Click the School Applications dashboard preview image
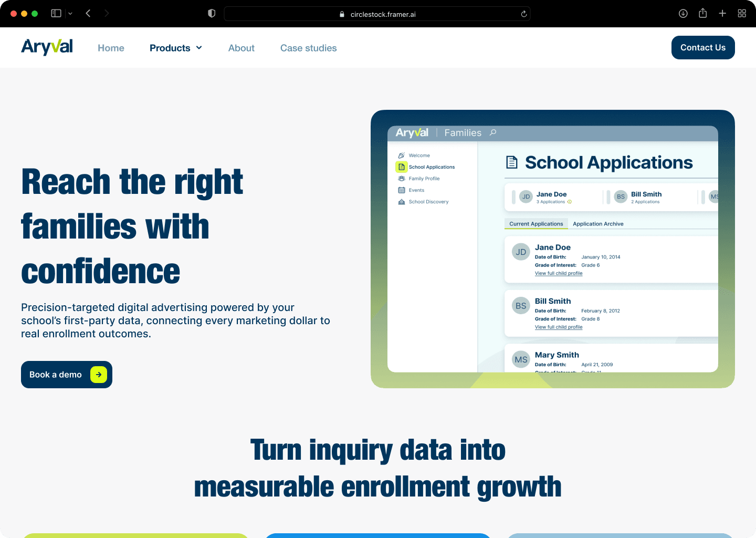This screenshot has width=756, height=538. pyautogui.click(x=553, y=249)
